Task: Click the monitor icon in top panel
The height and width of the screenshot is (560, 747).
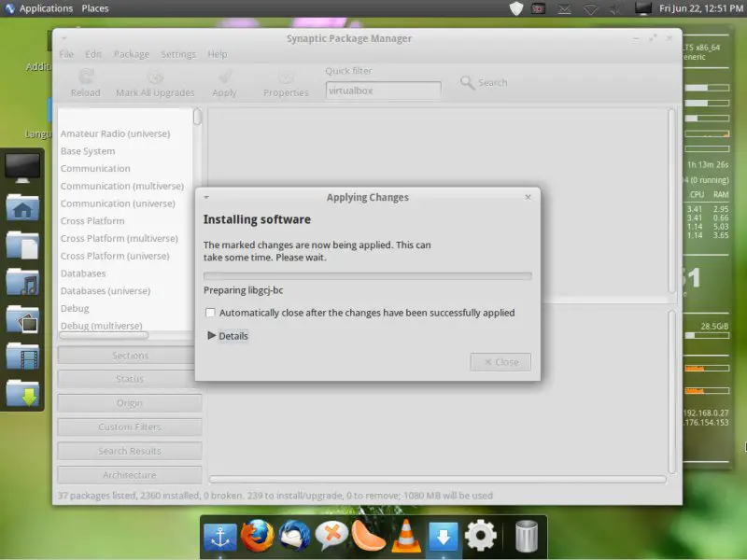Action: click(642, 8)
